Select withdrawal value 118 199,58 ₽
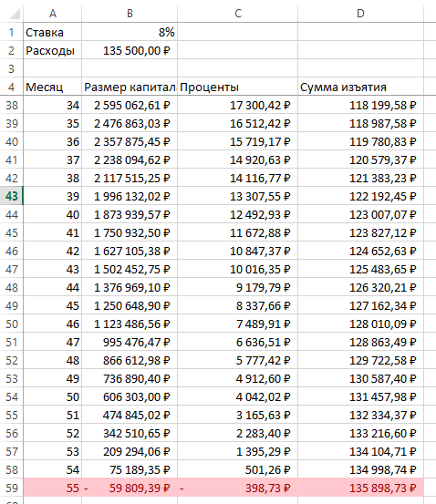Viewport: 436px width, 504px height. 360,105
